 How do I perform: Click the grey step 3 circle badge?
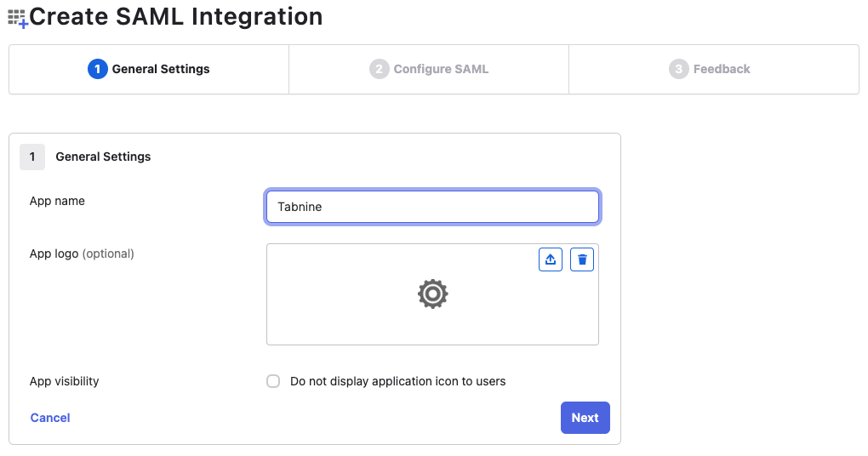pos(678,69)
